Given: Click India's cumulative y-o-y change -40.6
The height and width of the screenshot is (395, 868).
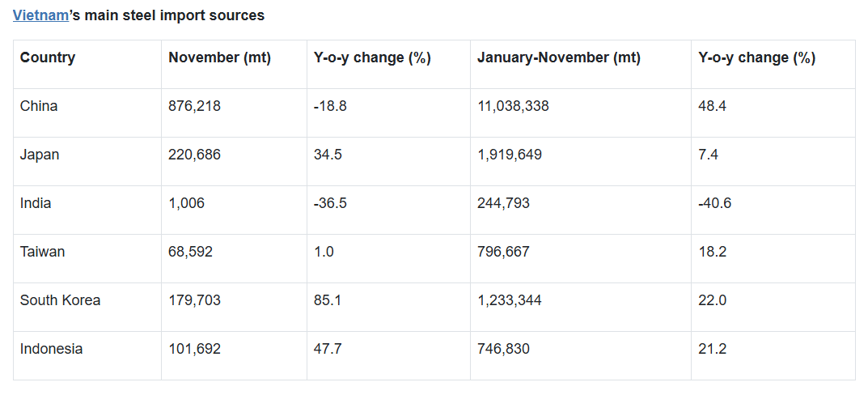Looking at the screenshot, I should click(714, 203).
